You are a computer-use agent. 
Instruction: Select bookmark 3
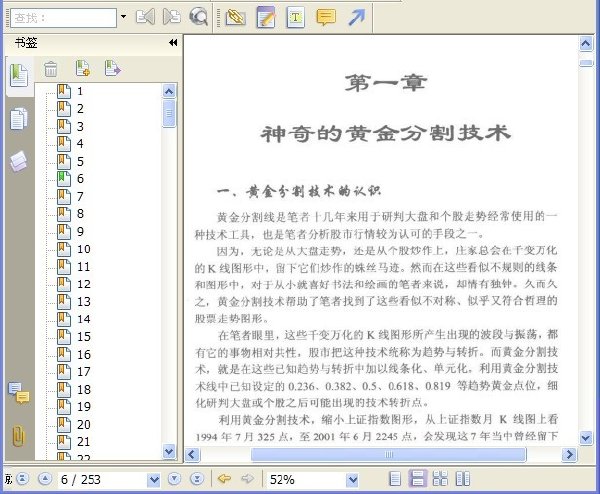point(70,126)
